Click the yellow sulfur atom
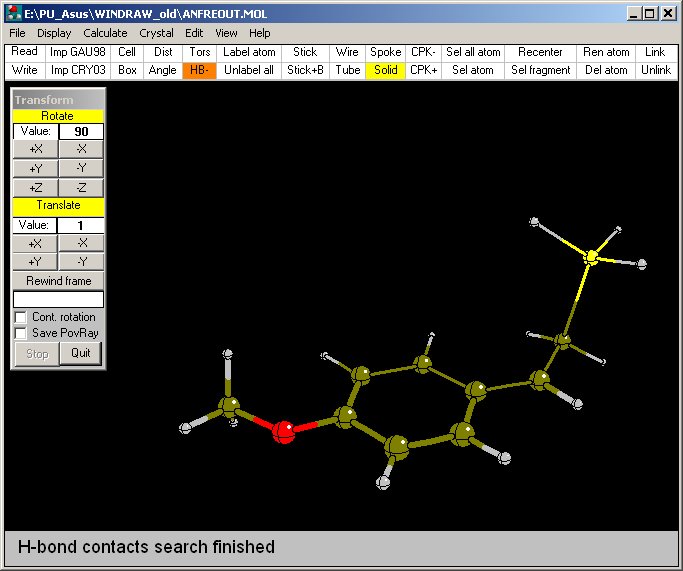683x571 pixels. (x=591, y=257)
